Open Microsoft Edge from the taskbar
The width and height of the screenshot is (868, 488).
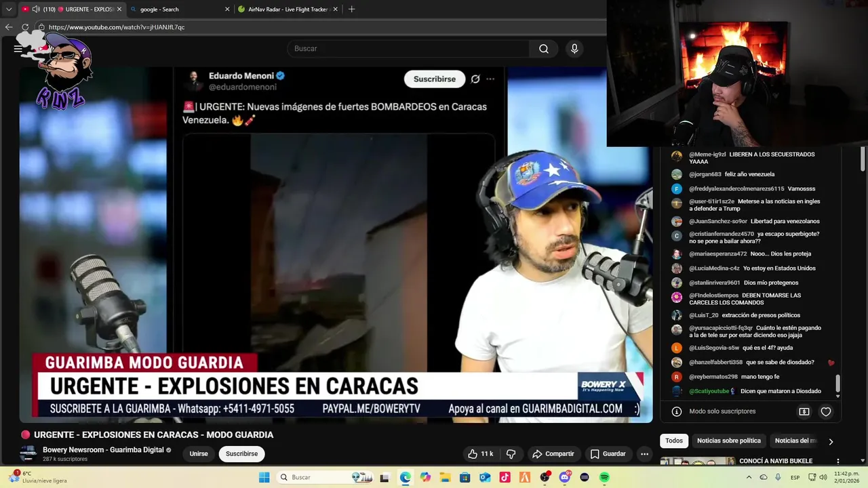pyautogui.click(x=406, y=477)
